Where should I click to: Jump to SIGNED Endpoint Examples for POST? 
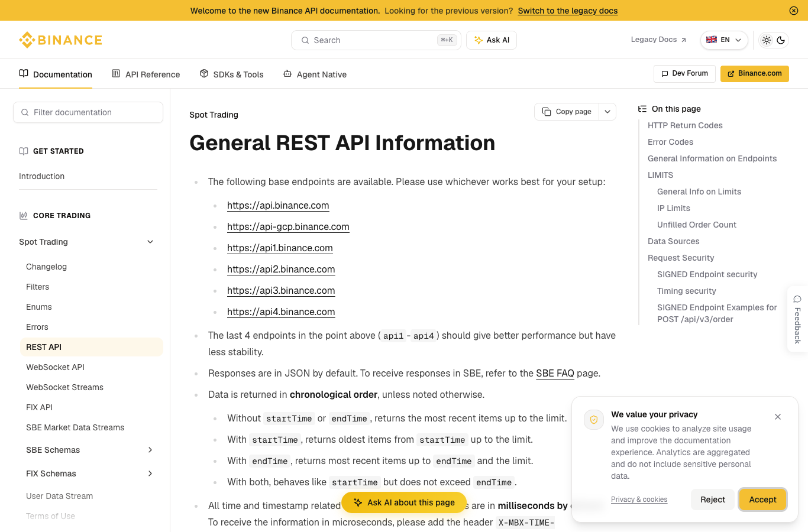[x=717, y=313]
